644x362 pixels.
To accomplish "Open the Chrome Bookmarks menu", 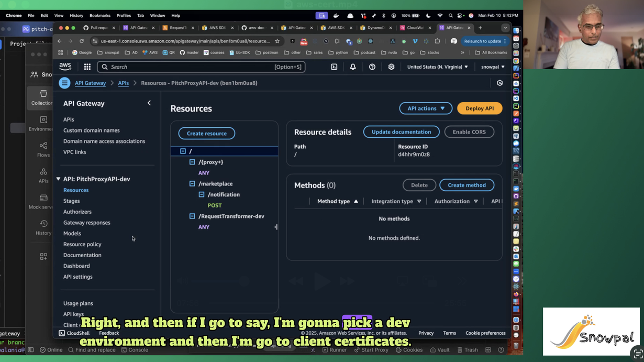I will click(x=100, y=16).
